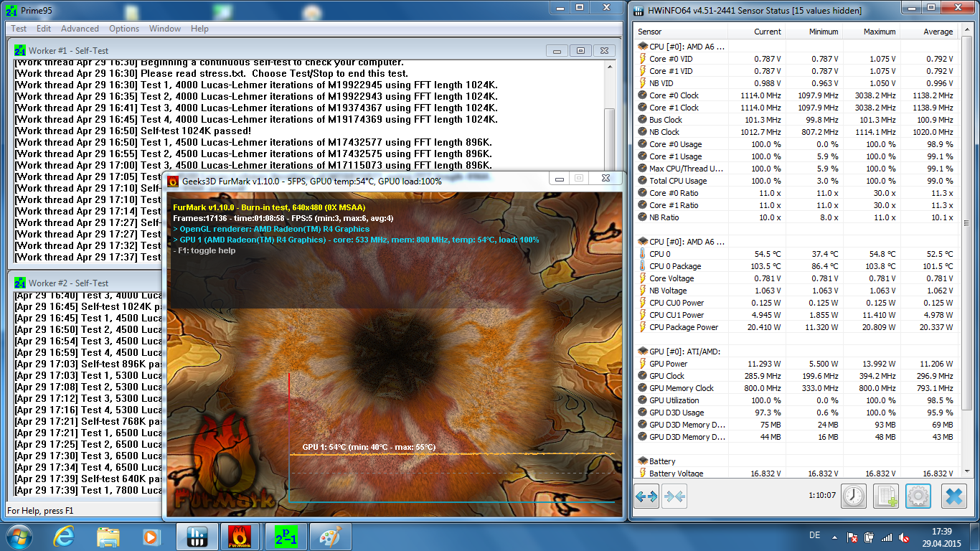This screenshot has height=551, width=980.
Task: Select the Core #0 VID sensor row
Action: pyautogui.click(x=796, y=59)
